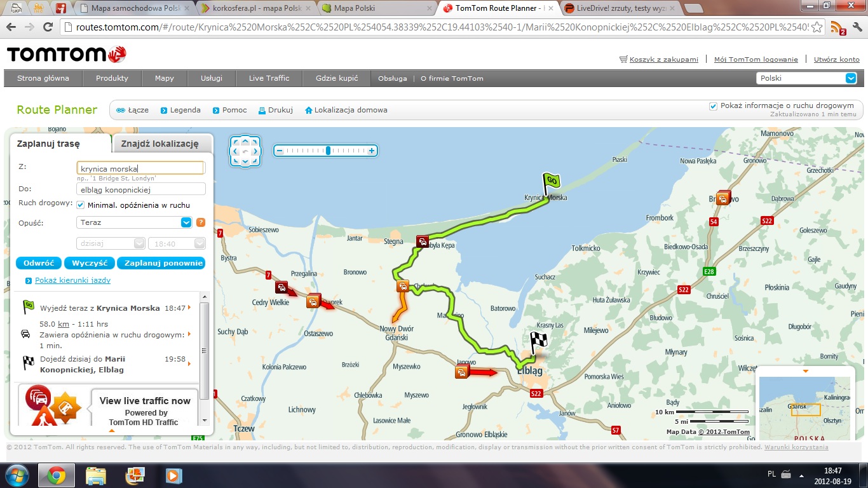
Task: Click the zoom in plus button
Action: point(372,151)
